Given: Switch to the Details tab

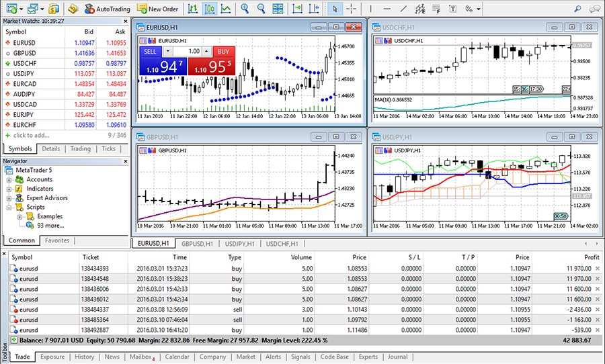Looking at the screenshot, I should coord(51,148).
